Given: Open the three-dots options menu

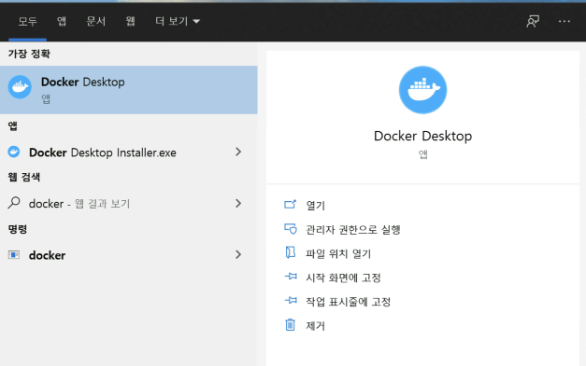Looking at the screenshot, I should pos(564,21).
